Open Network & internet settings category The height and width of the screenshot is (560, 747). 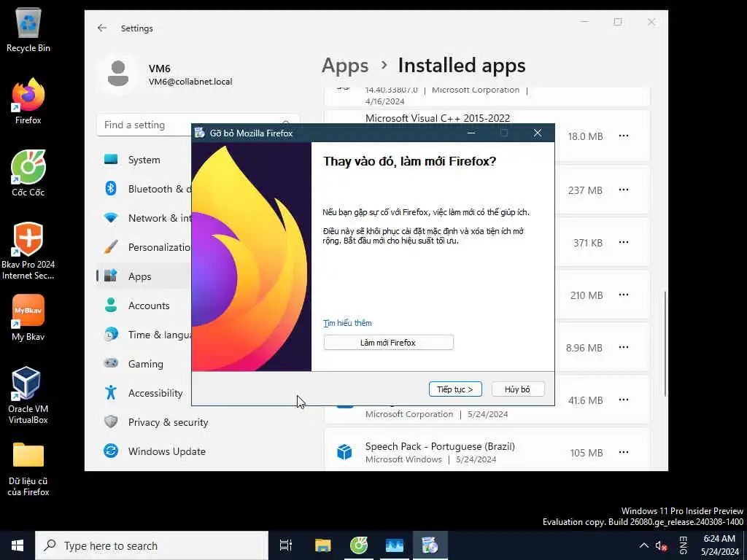(x=144, y=218)
